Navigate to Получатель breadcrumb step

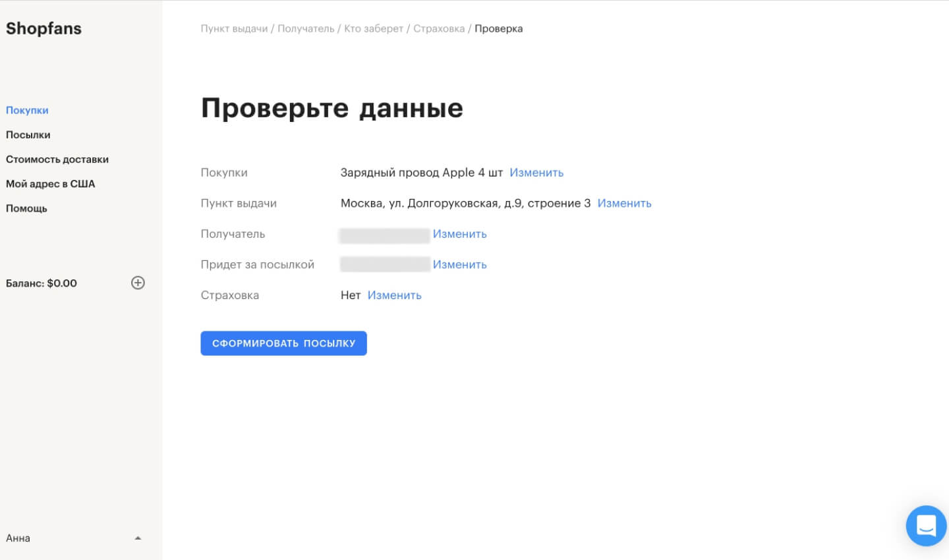pyautogui.click(x=306, y=28)
